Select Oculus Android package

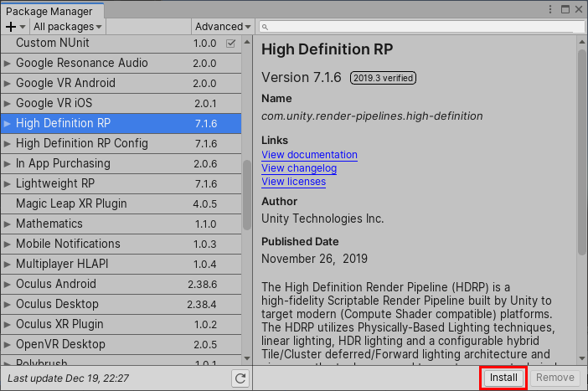pos(121,284)
